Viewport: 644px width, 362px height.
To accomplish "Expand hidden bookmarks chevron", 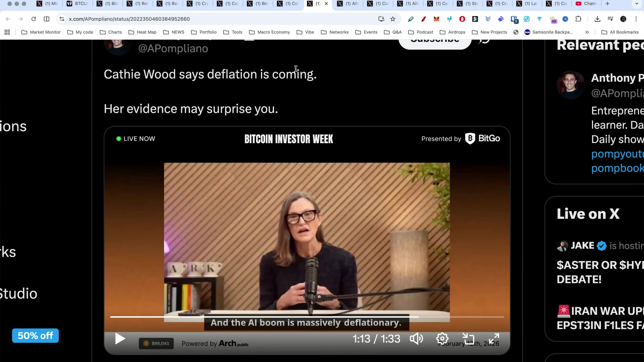I will click(x=587, y=32).
